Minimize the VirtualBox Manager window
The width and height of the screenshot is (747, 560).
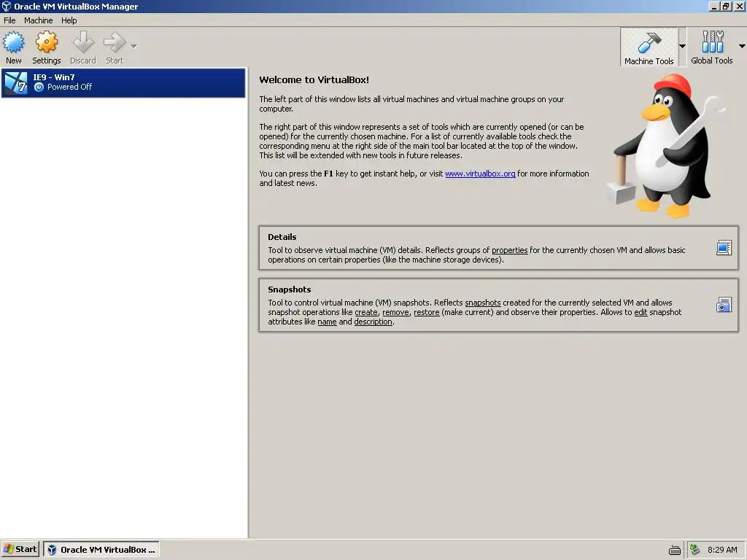click(x=713, y=7)
